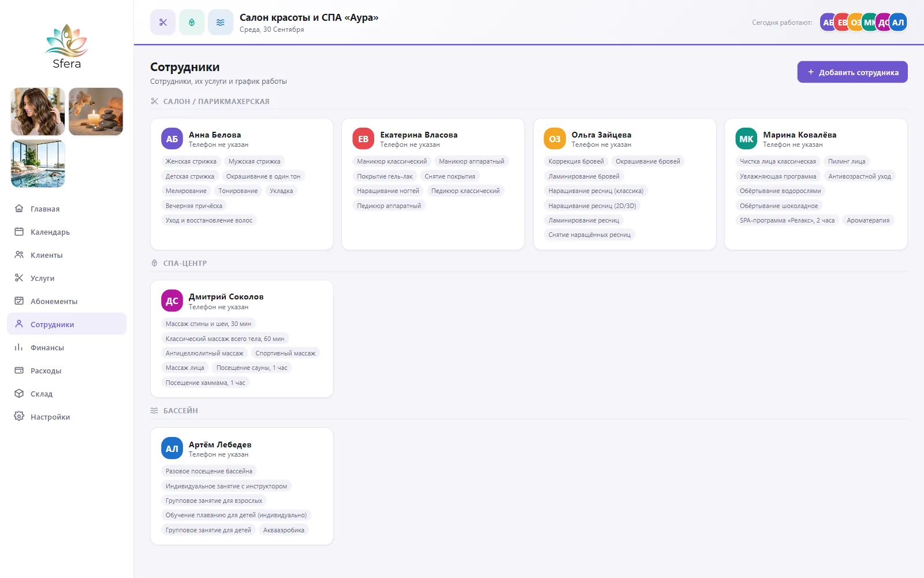The width and height of the screenshot is (924, 578).
Task: Open the salon scissors section icon in header
Action: pos(163,23)
